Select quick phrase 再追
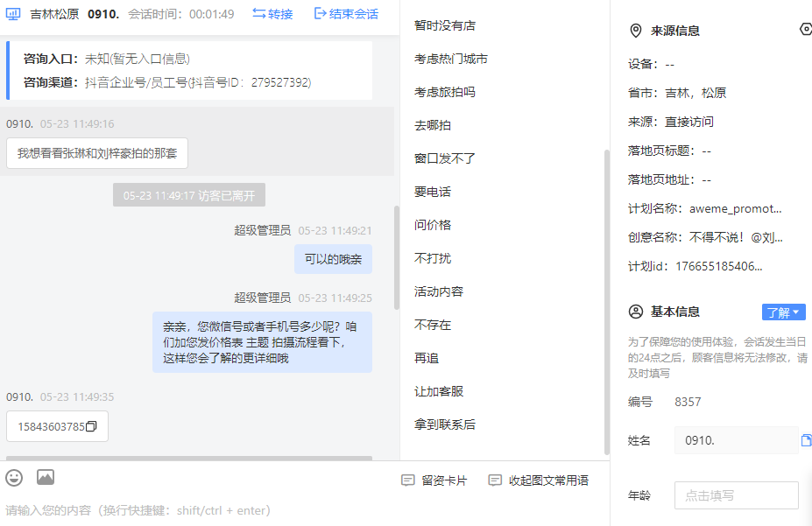This screenshot has width=812, height=526. click(x=427, y=358)
